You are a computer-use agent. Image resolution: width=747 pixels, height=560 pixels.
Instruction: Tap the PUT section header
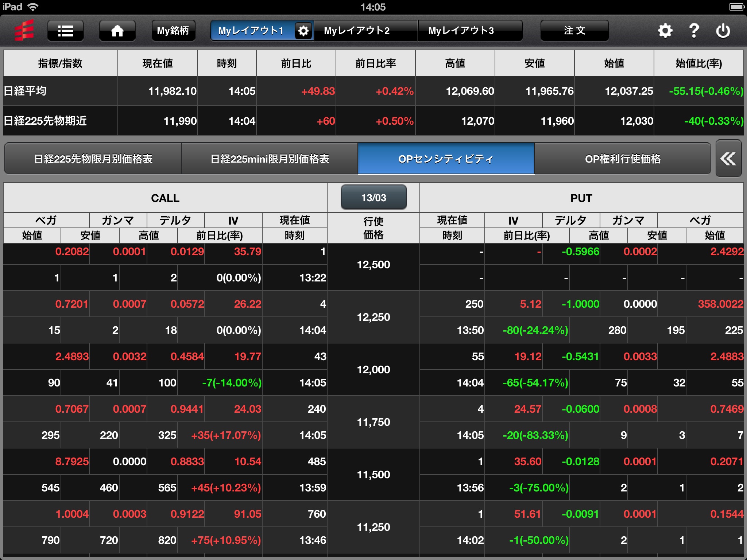click(x=581, y=198)
